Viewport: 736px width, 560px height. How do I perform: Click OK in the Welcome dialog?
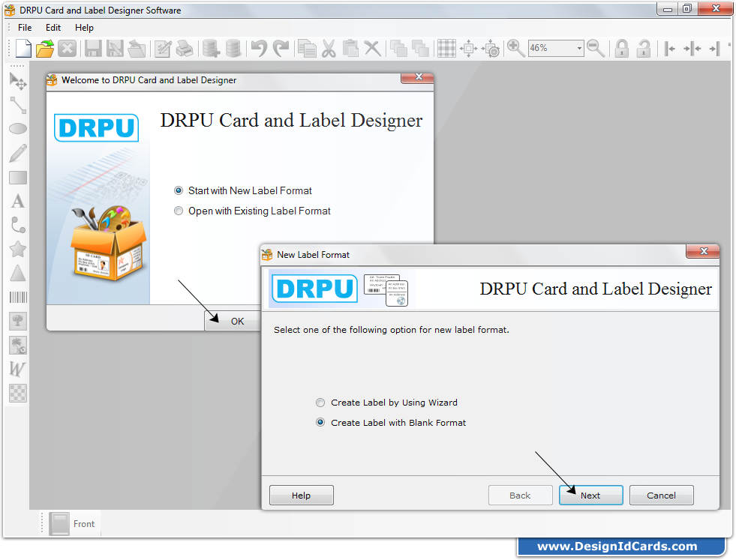(x=233, y=322)
